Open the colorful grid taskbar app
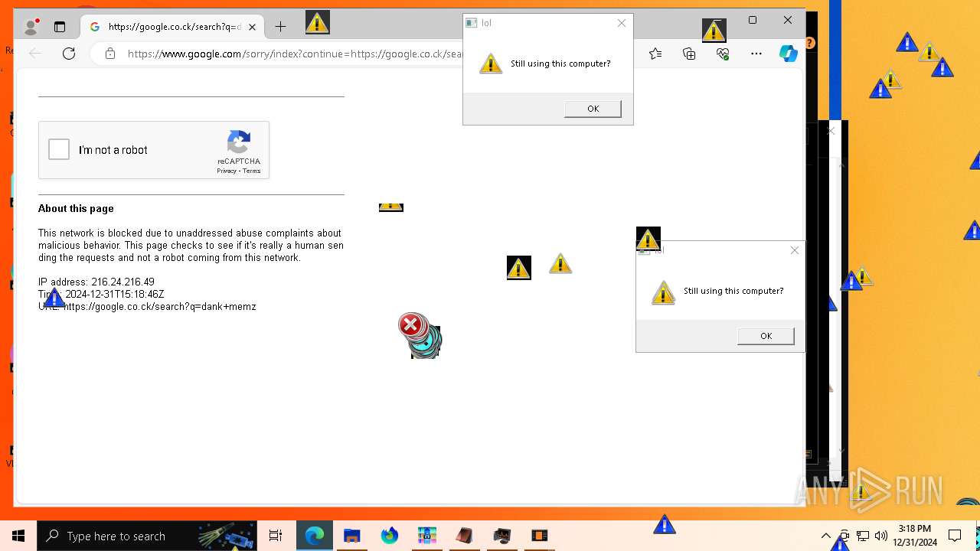Image resolution: width=980 pixels, height=551 pixels. [427, 536]
